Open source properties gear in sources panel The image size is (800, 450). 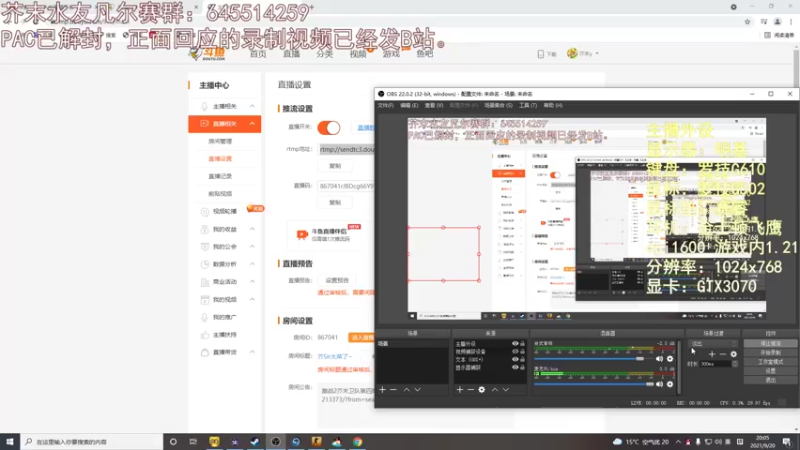(482, 390)
